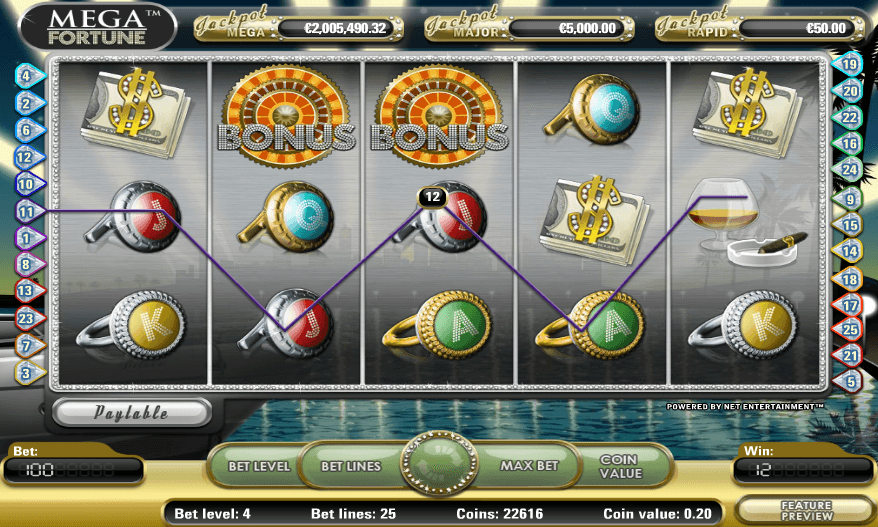The image size is (878, 527).
Task: Select payline 4 marker on left
Action: point(29,76)
